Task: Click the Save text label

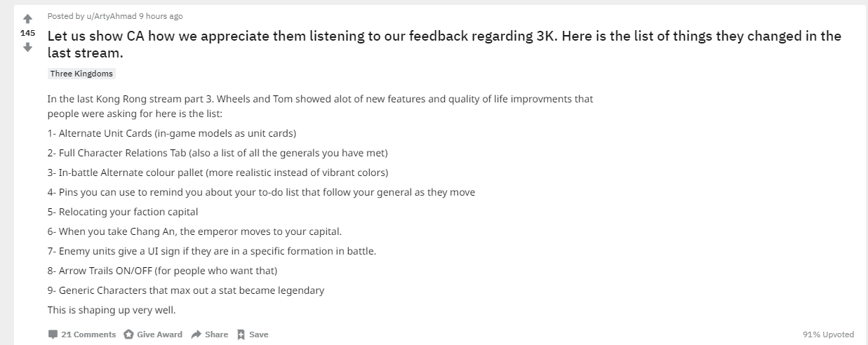Action: click(x=258, y=334)
